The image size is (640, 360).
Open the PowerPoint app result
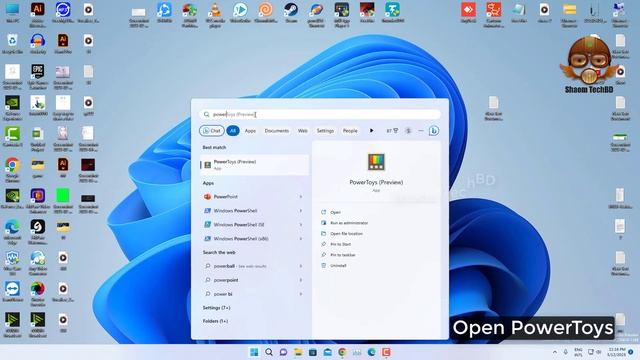click(249, 197)
